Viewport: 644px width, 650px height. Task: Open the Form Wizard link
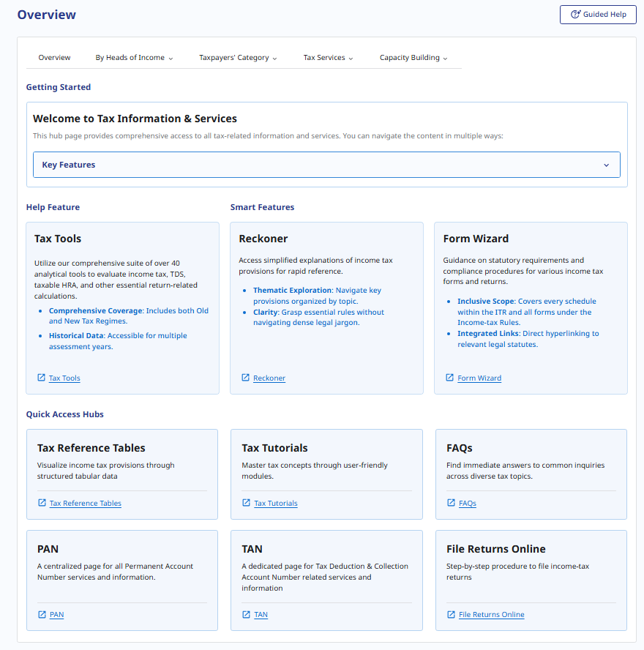pos(479,378)
